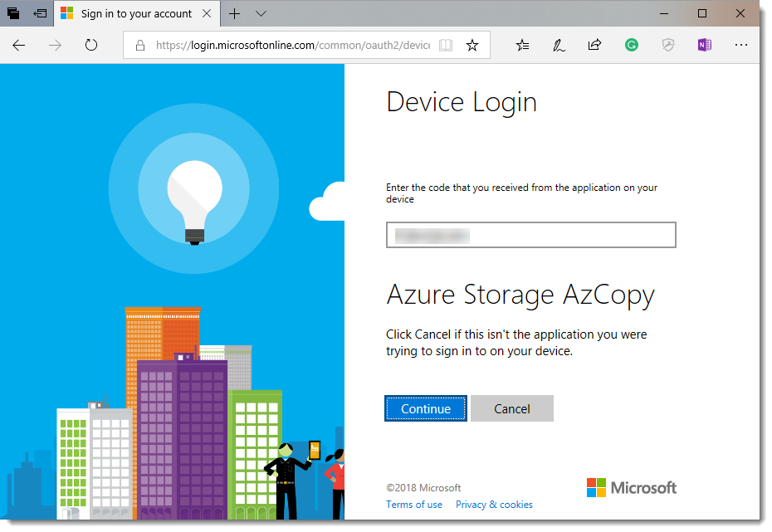
Task: Open reading view icon in address bar
Action: (446, 46)
